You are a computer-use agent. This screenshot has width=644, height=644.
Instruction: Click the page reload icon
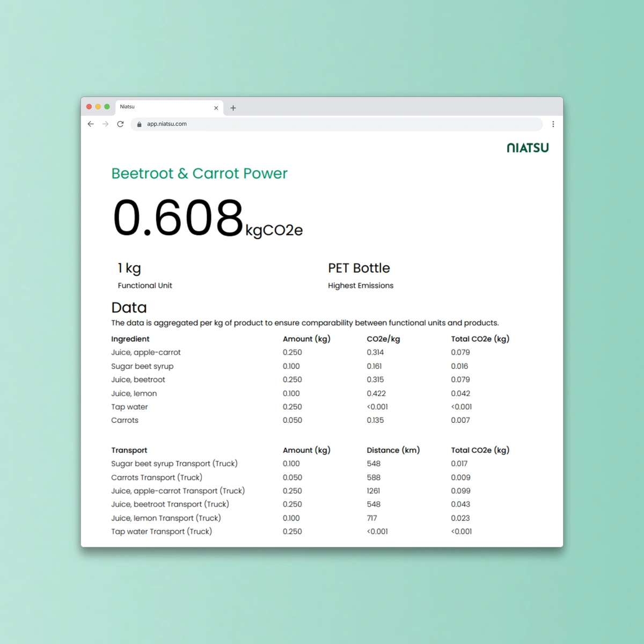tap(120, 124)
